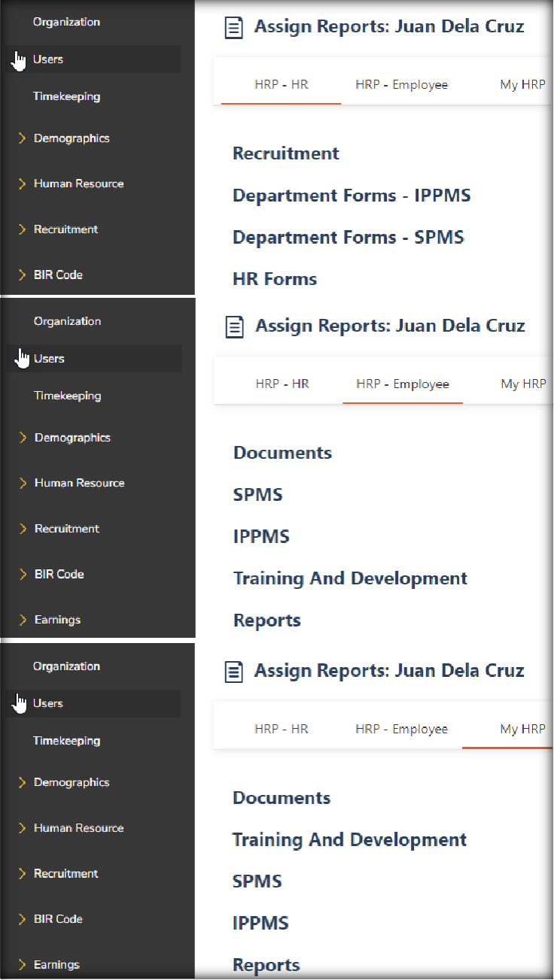Switch to HRP - HR tab in bottom panel

pyautogui.click(x=281, y=730)
